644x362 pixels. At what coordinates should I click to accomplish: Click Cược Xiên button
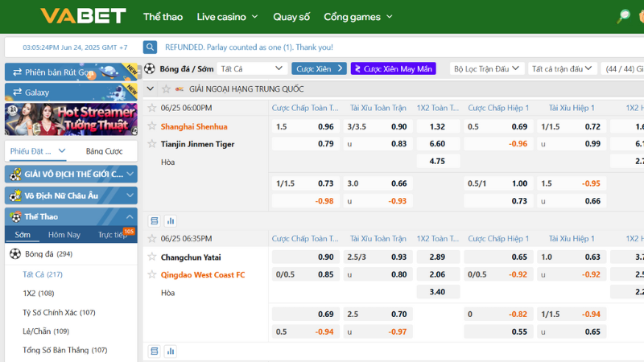point(319,68)
